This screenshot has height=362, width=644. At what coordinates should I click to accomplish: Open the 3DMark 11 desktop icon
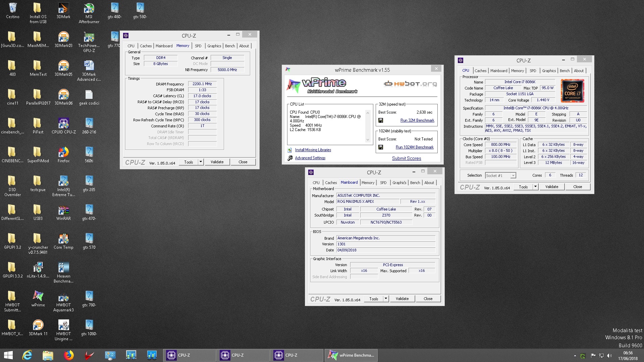38,327
